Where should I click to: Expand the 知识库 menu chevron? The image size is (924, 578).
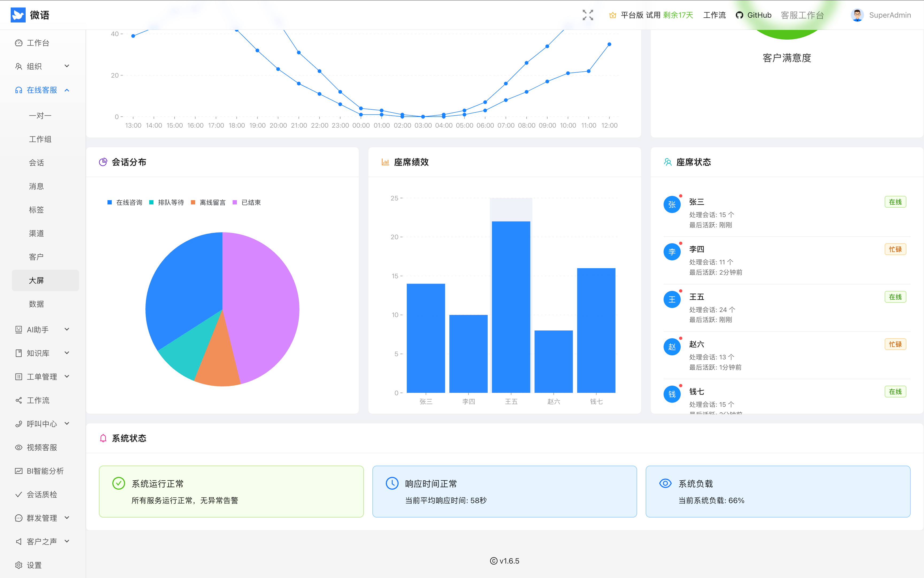point(67,353)
